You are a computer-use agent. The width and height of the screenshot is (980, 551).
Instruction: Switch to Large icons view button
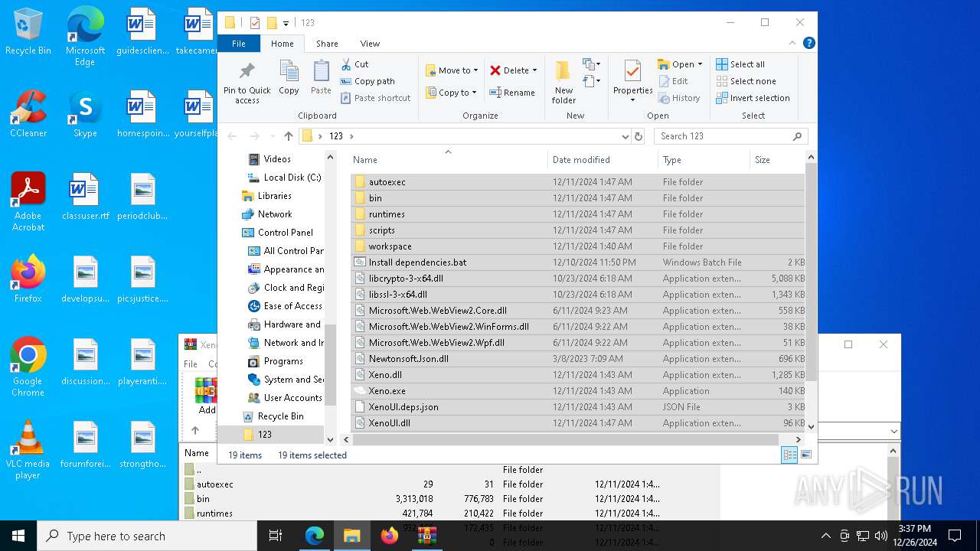pyautogui.click(x=805, y=455)
